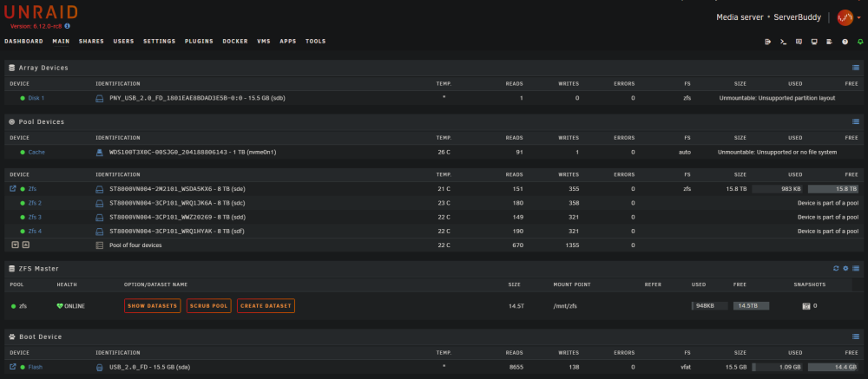The image size is (868, 379).
Task: Click the logout icon in the top toolbar
Action: (768, 42)
